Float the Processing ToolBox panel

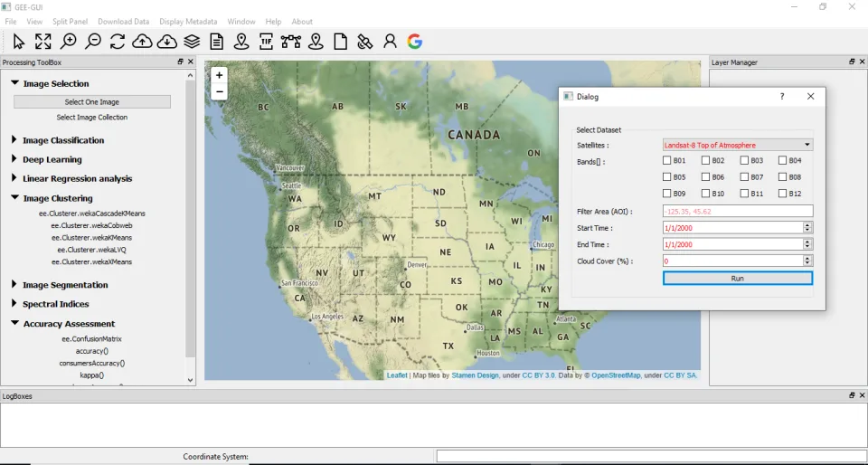click(181, 62)
